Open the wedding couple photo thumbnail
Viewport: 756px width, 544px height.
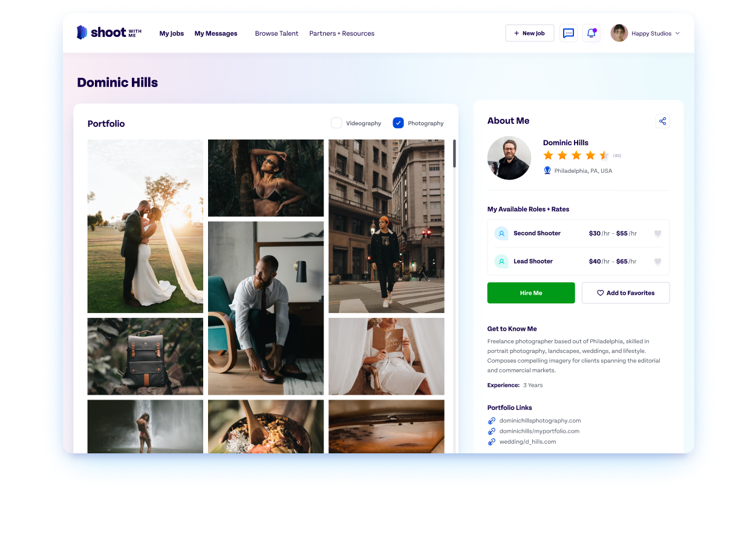pos(145,226)
